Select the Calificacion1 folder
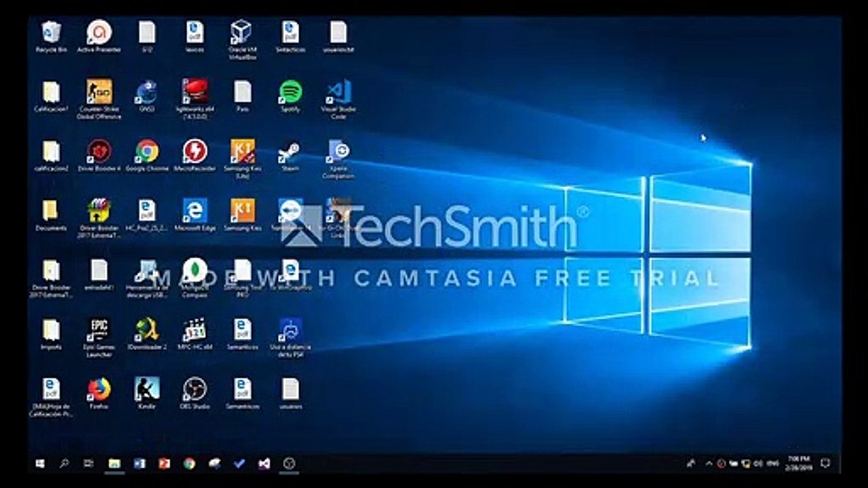Viewport: 868px width, 488px height. [x=51, y=96]
